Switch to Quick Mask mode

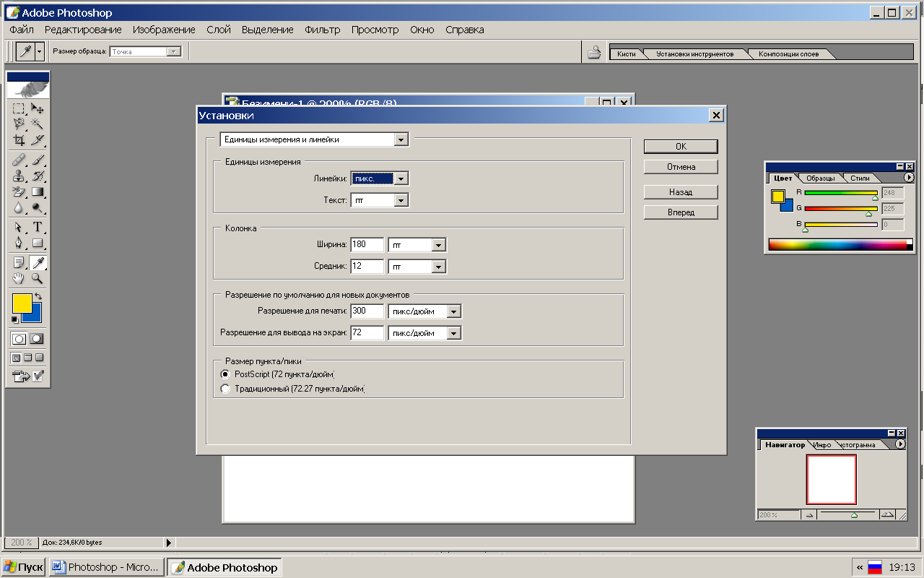[37, 338]
